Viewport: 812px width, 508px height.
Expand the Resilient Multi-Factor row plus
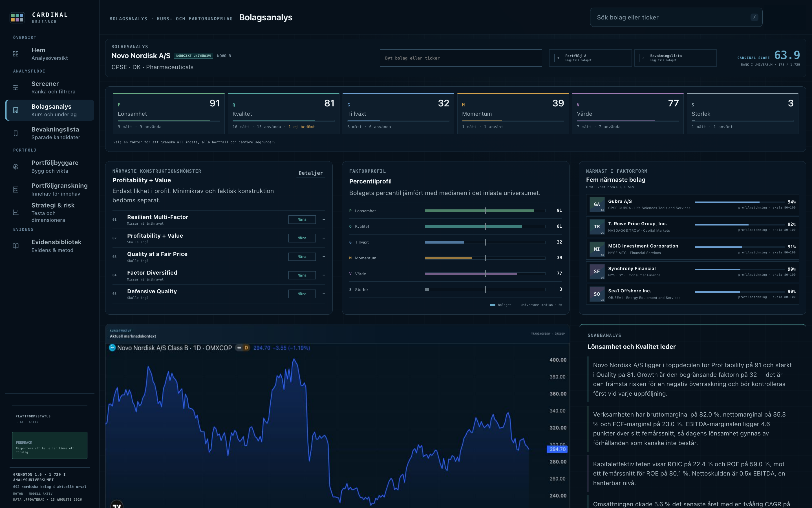click(324, 219)
